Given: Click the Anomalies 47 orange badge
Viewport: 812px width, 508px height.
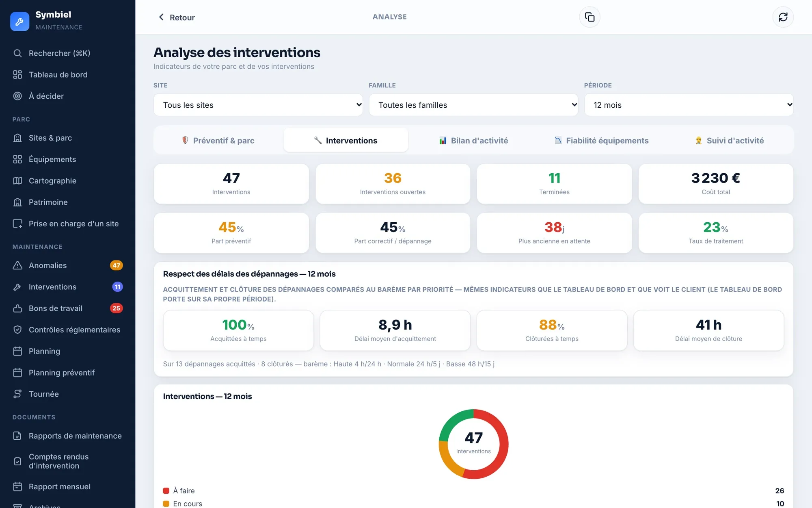Looking at the screenshot, I should 116,265.
